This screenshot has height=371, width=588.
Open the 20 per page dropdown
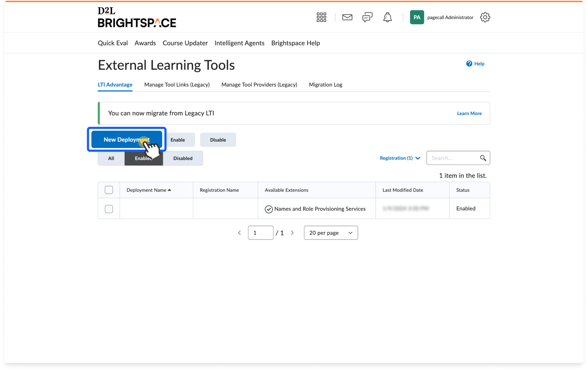[x=331, y=233]
